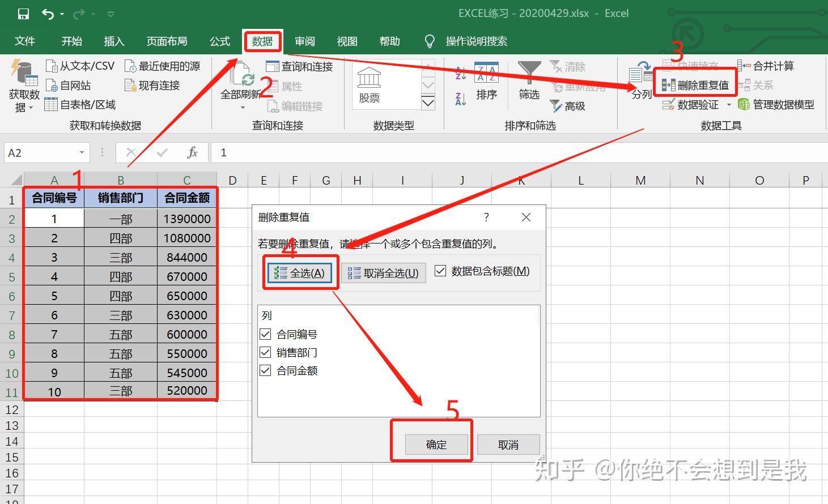The width and height of the screenshot is (828, 504).
Task: Select cell with 合同金额 header
Action: (x=187, y=198)
